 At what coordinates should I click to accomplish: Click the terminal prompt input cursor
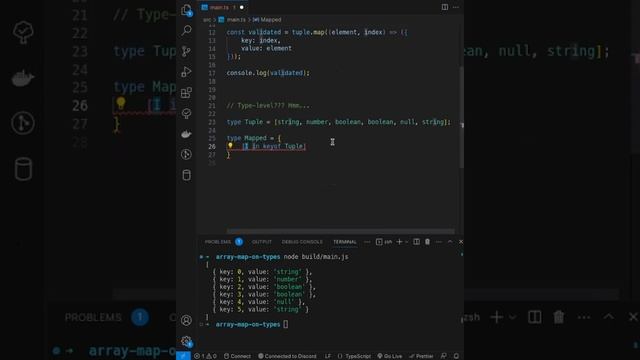point(286,324)
